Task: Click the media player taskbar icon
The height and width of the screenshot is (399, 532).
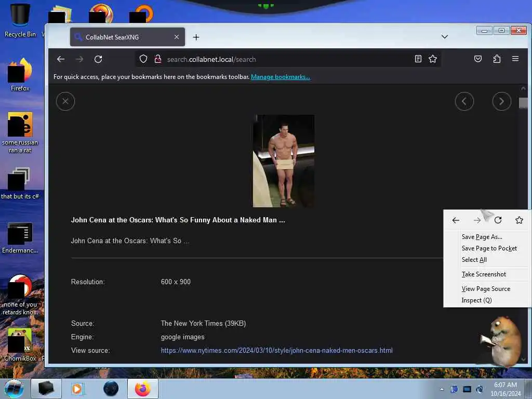Action: [78, 389]
